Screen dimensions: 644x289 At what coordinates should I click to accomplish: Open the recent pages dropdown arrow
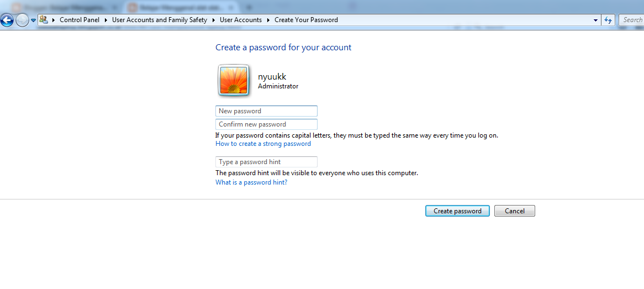coord(33,20)
